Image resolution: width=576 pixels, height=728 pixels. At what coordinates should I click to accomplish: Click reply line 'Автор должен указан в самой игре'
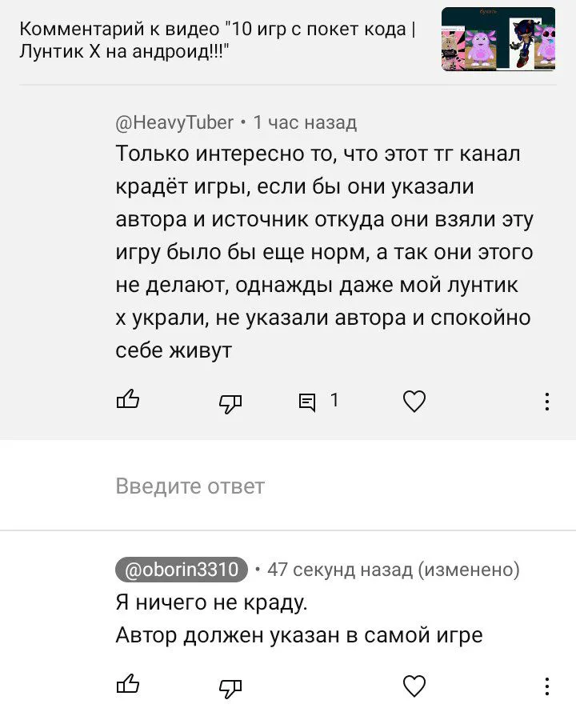click(x=299, y=636)
